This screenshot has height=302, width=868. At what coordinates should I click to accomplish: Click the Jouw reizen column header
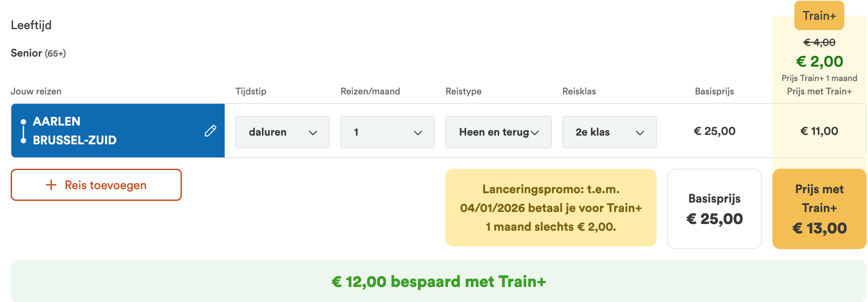click(36, 91)
